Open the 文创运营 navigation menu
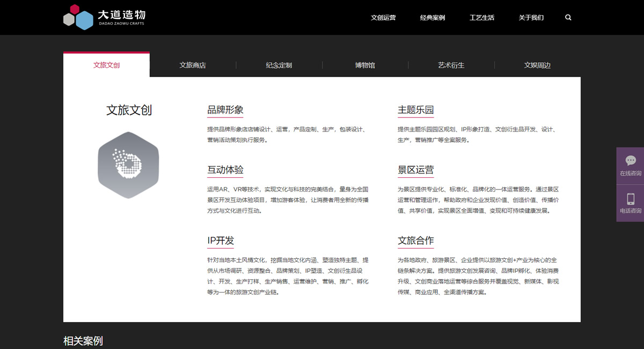 [383, 18]
